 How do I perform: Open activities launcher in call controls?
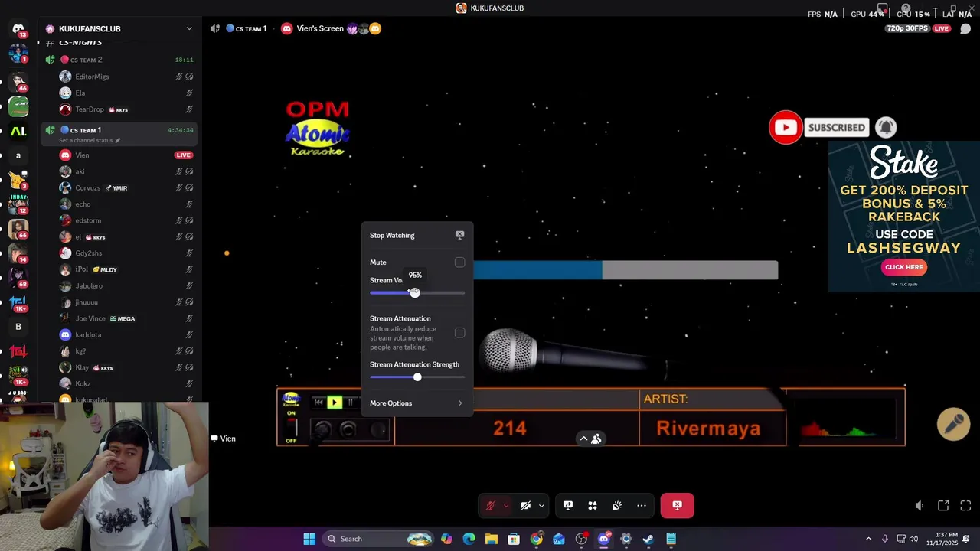pyautogui.click(x=593, y=505)
